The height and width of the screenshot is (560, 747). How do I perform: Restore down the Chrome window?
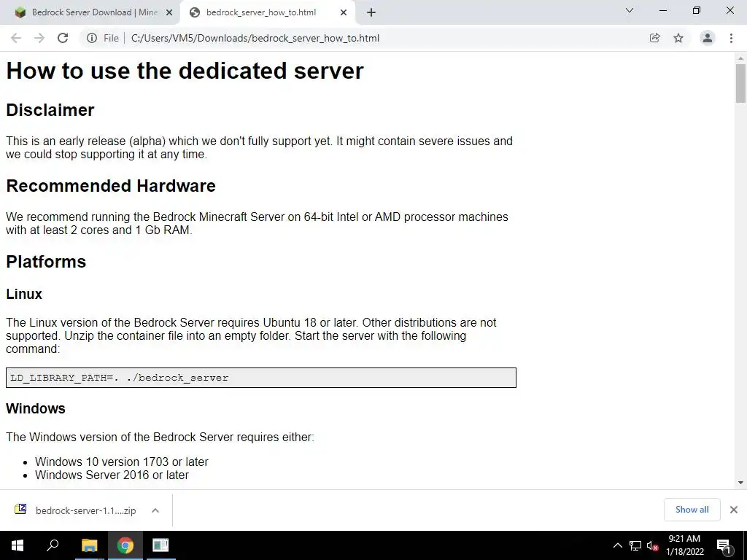click(x=697, y=10)
